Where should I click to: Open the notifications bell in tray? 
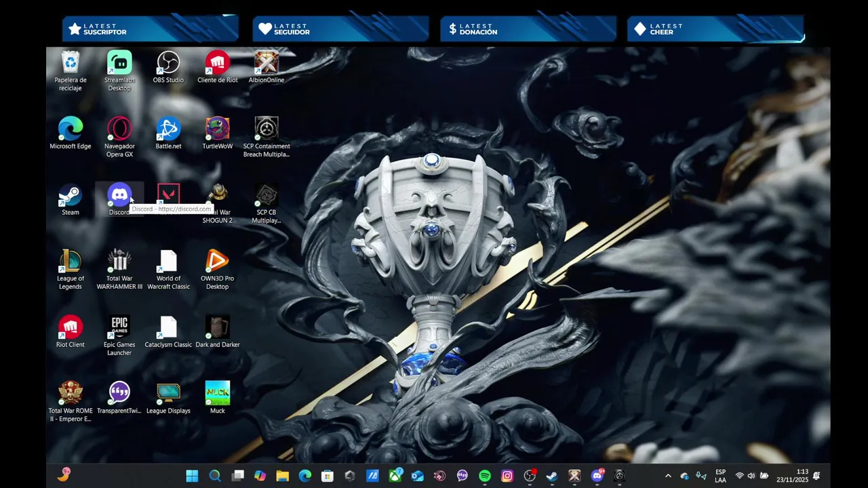(816, 476)
